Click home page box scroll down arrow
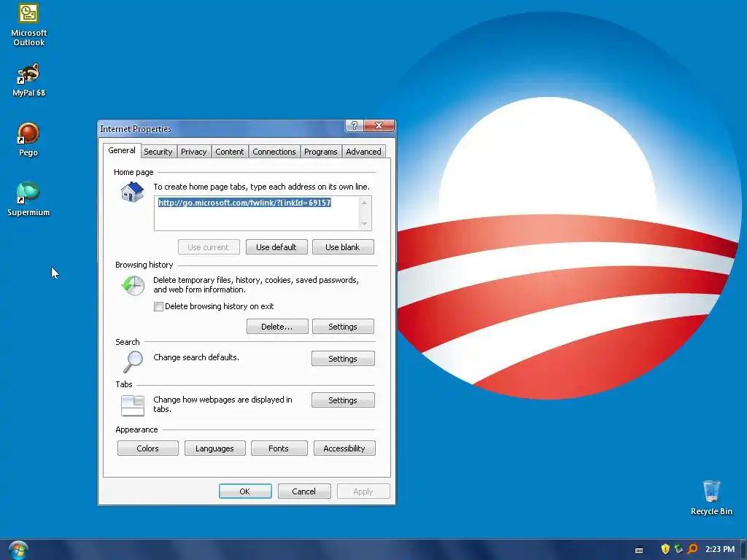The image size is (747, 560). tap(365, 224)
